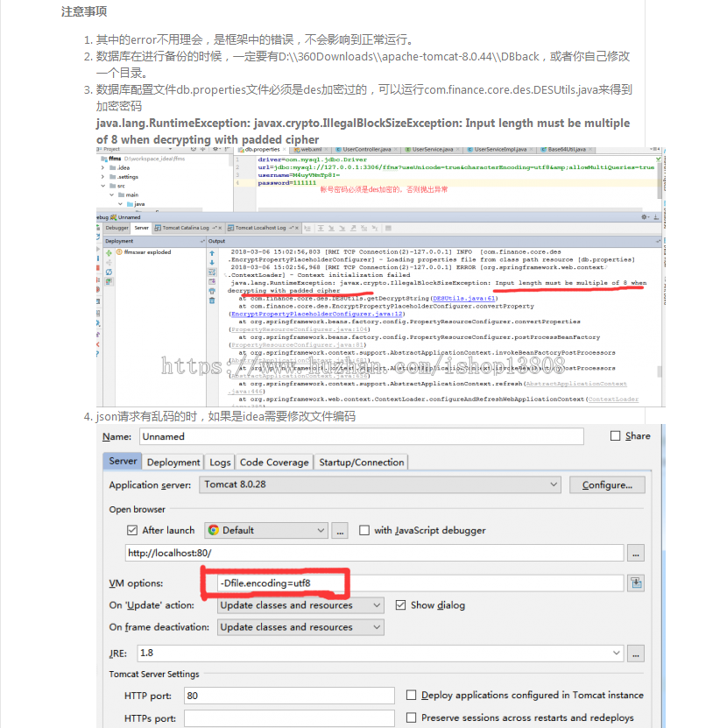
Task: Click the refresh deployment icon
Action: click(109, 272)
